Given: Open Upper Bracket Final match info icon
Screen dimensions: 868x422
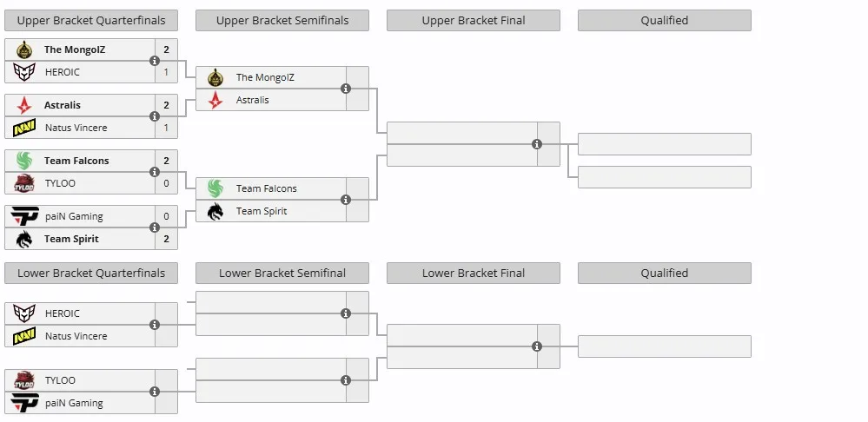Looking at the screenshot, I should point(536,144).
